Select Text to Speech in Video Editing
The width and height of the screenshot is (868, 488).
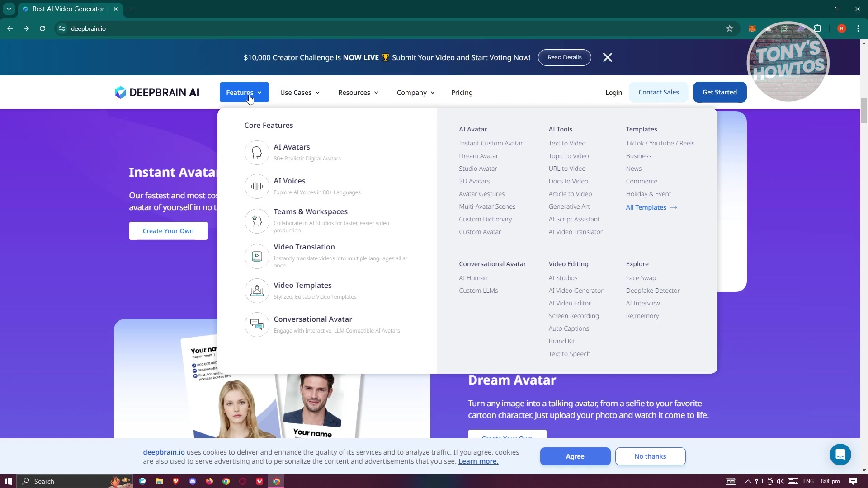coord(569,354)
